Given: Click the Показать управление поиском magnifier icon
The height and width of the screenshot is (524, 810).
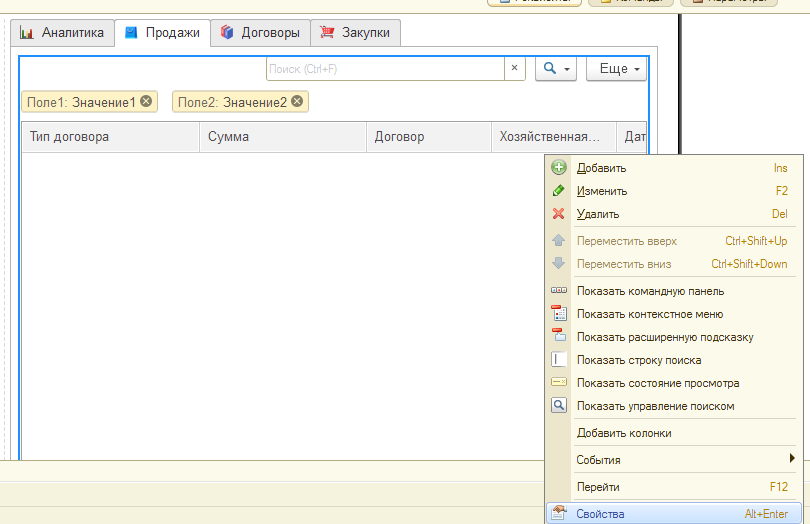Looking at the screenshot, I should pyautogui.click(x=559, y=406).
